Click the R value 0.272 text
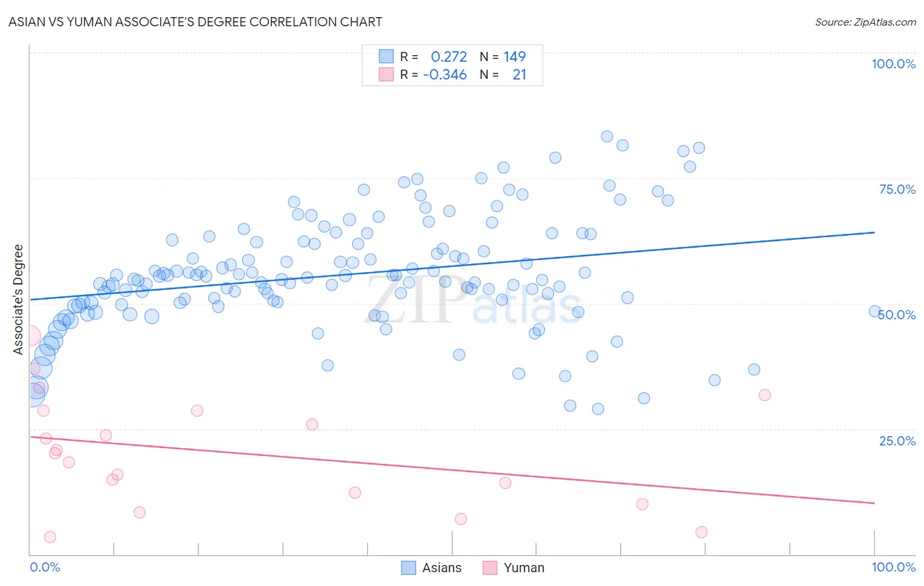This screenshot has height=586, width=924. tap(449, 56)
